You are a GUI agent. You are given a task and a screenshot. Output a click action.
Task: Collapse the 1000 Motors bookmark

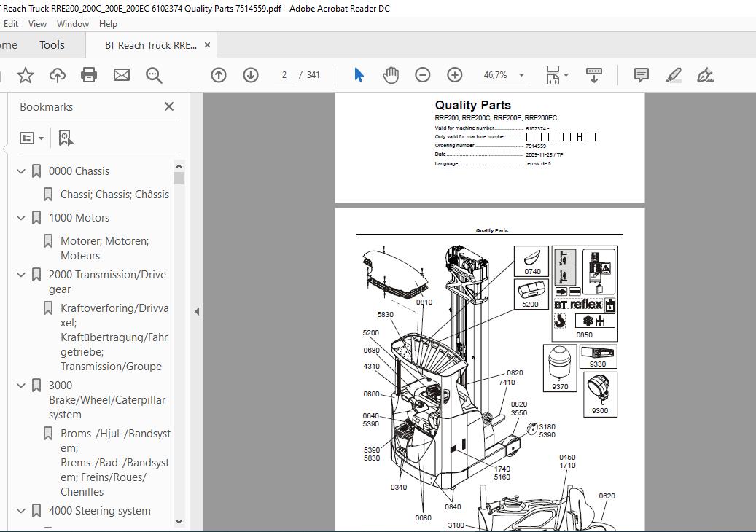coord(20,218)
